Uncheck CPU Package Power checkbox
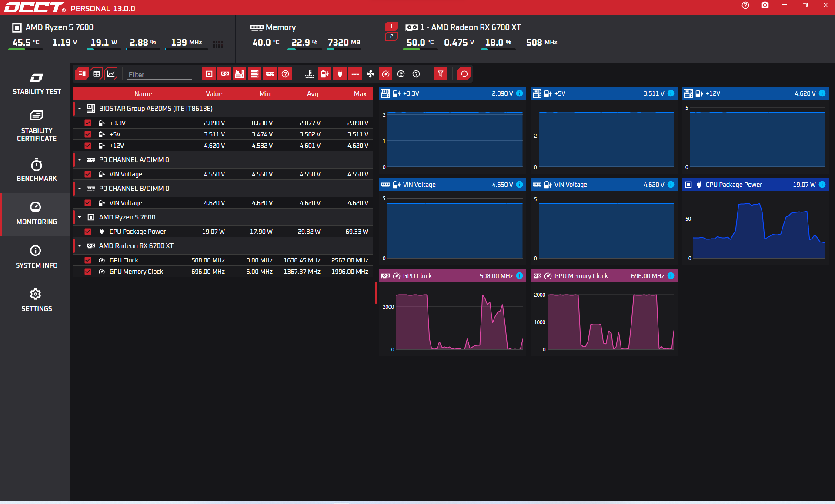The height and width of the screenshot is (504, 835). 88,232
